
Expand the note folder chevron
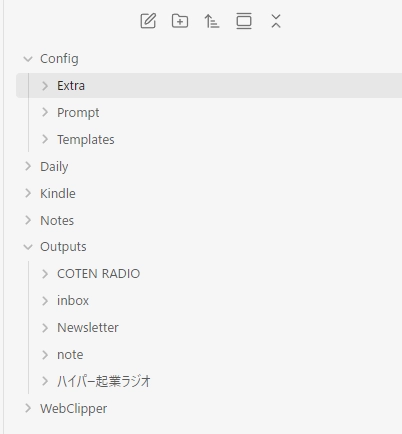pos(45,355)
